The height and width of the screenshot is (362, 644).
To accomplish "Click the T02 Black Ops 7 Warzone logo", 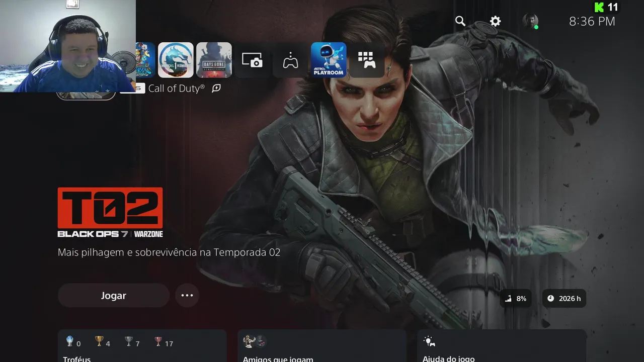I will (110, 212).
